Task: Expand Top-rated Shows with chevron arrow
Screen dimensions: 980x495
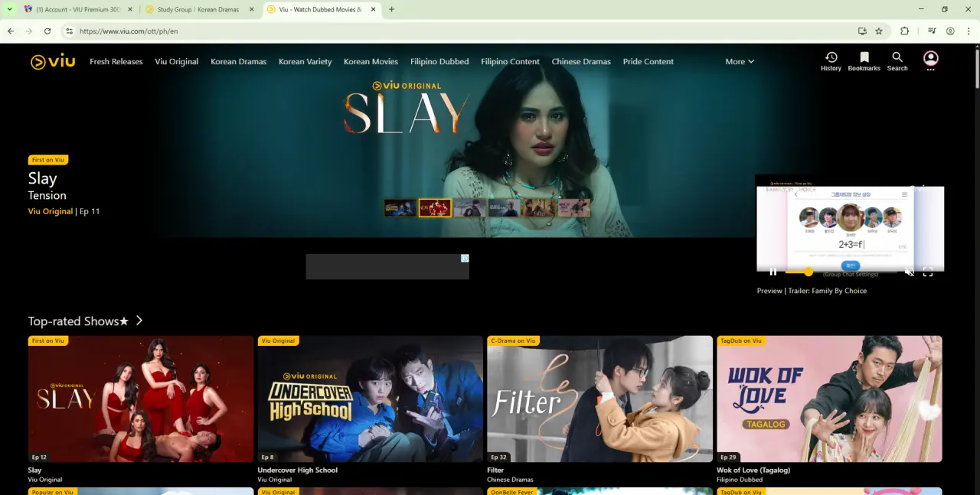Action: pos(139,321)
